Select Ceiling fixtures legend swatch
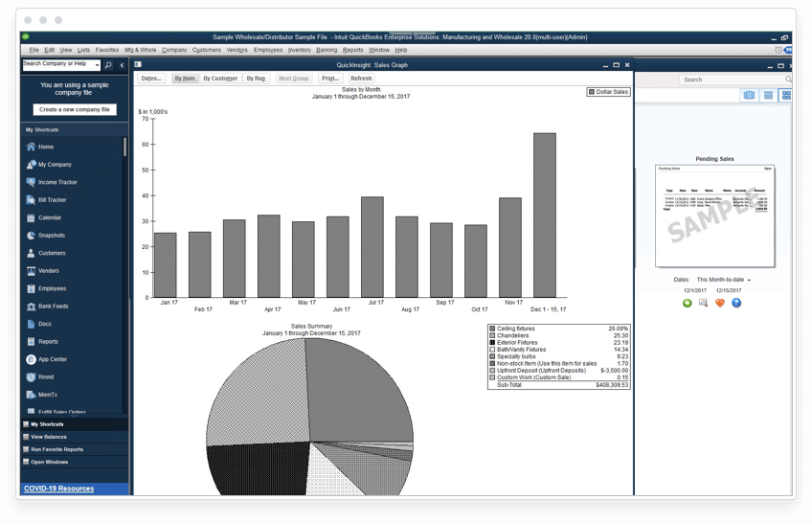The width and height of the screenshot is (812, 523). 492,329
